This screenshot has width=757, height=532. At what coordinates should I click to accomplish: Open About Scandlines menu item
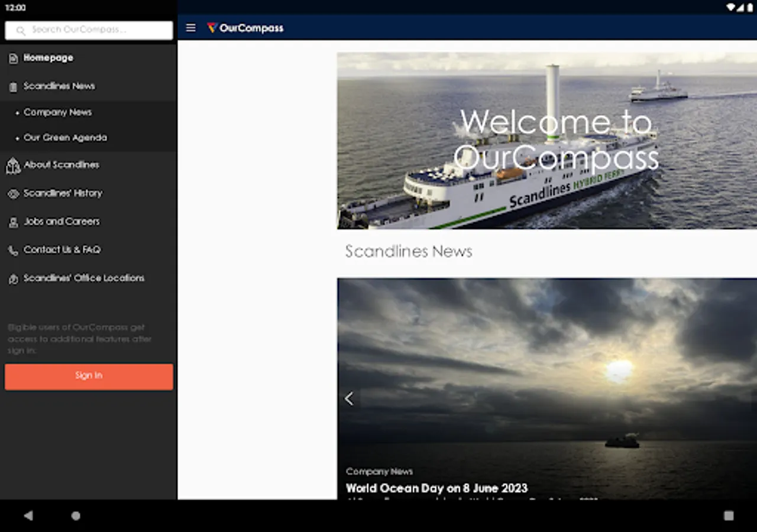click(x=89, y=165)
